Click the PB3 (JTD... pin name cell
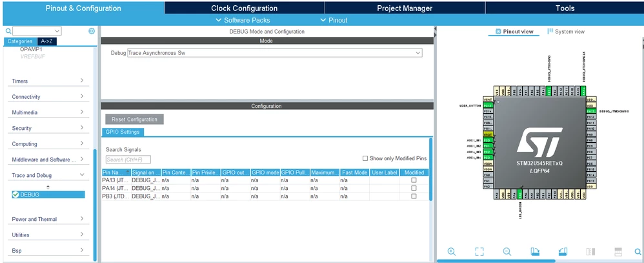Screen dimensions: 644x263 (x=116, y=196)
